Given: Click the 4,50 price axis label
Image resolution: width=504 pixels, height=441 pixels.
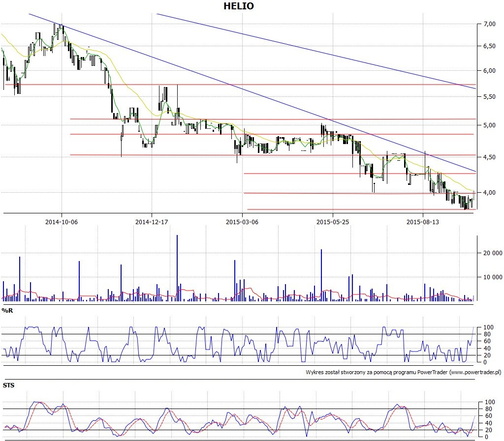Looking at the screenshot, I should click(490, 157).
